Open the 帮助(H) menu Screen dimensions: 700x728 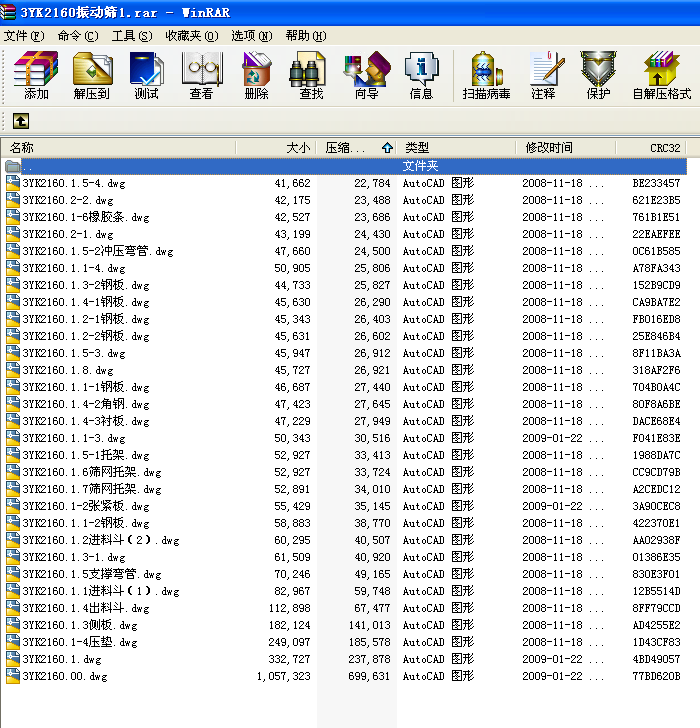306,36
